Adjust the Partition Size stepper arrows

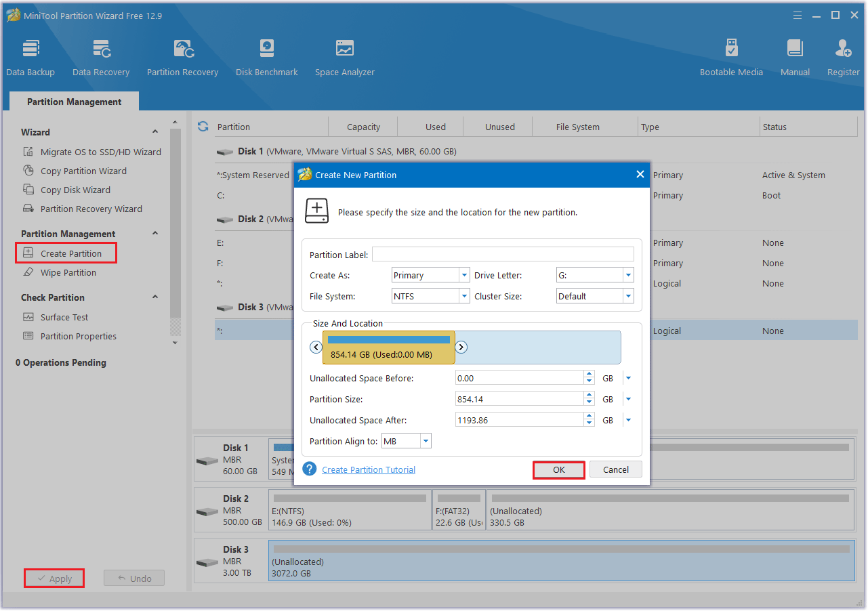pos(590,399)
